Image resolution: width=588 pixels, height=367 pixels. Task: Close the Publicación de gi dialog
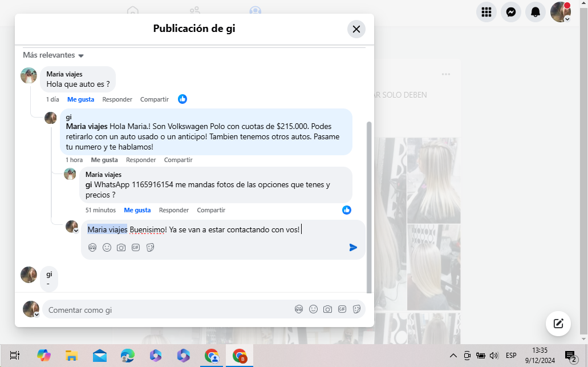pyautogui.click(x=356, y=29)
